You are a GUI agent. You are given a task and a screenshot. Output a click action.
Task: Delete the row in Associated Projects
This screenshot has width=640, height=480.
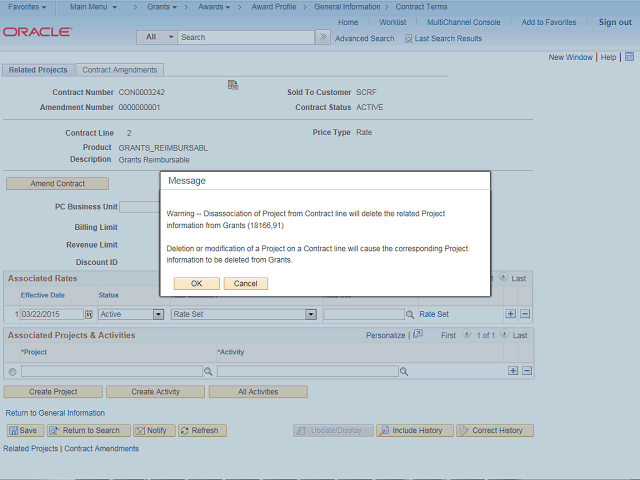tap(527, 370)
